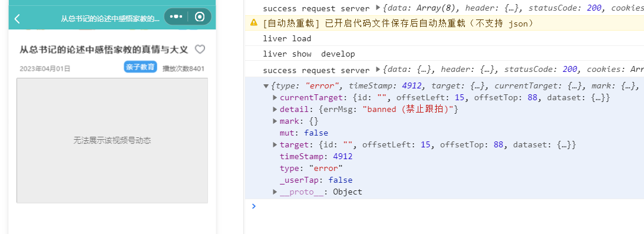
Task: Tap the heart favorite icon beside title
Action: (200, 50)
